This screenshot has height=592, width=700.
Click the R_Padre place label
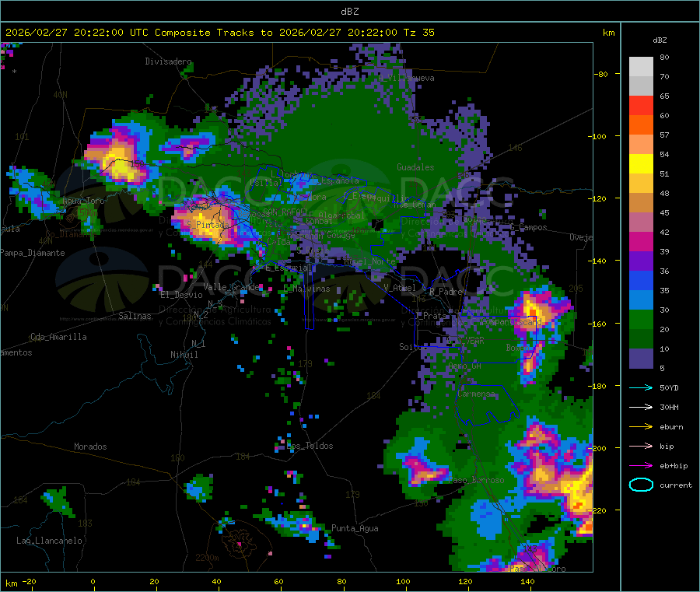[x=446, y=292]
